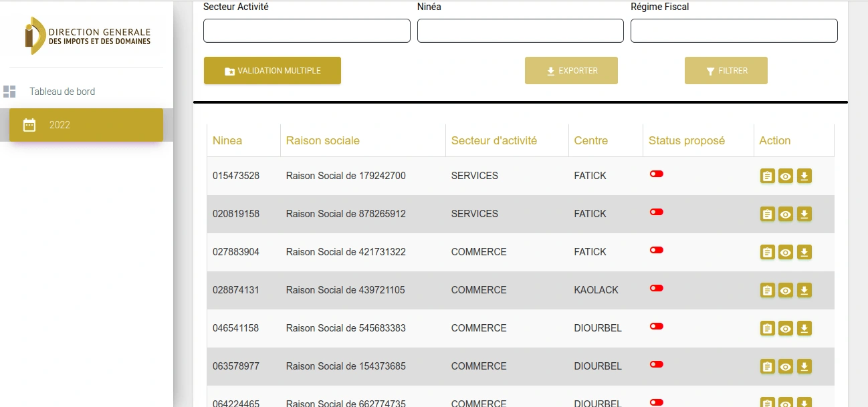Click the clipboard icon for Ninea 015473528
The height and width of the screenshot is (407, 868).
pos(767,176)
